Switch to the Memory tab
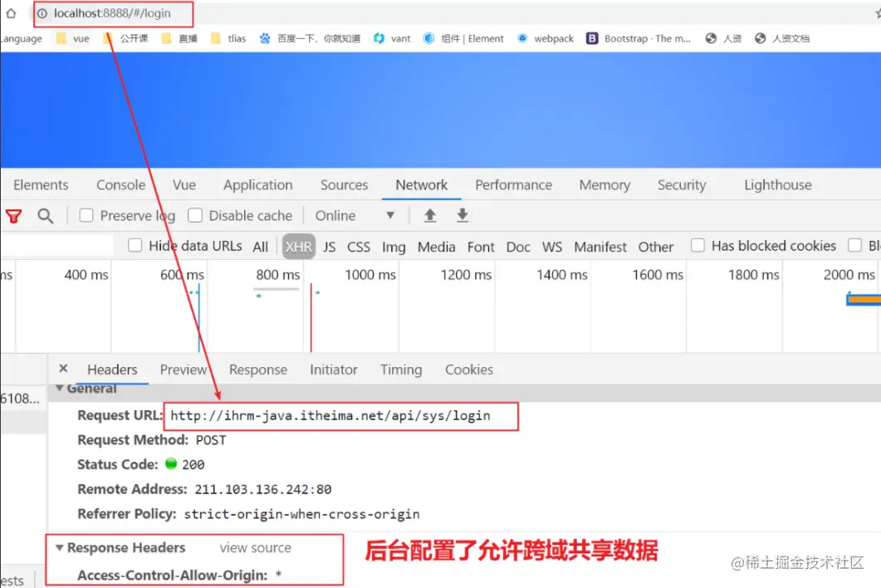The height and width of the screenshot is (588, 881). tap(604, 185)
